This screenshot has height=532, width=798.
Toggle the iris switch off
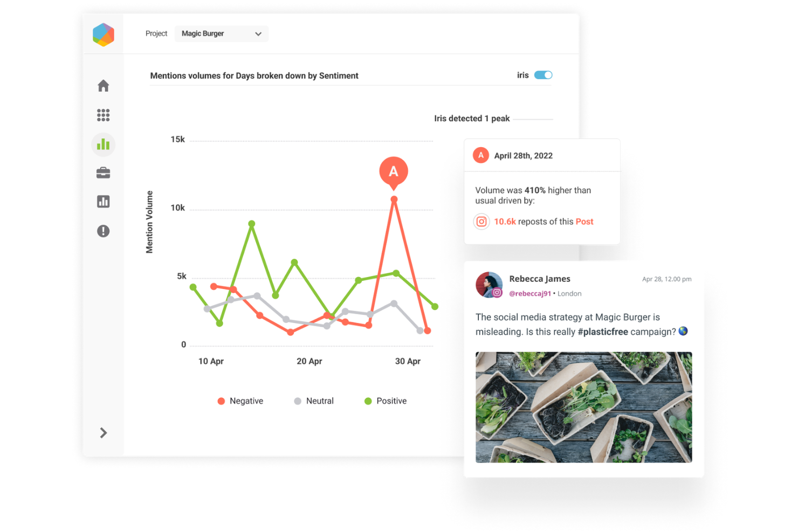544,75
